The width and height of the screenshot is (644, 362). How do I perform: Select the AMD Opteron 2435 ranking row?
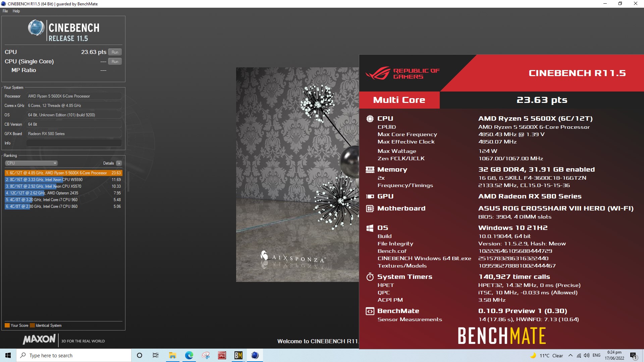(63, 193)
